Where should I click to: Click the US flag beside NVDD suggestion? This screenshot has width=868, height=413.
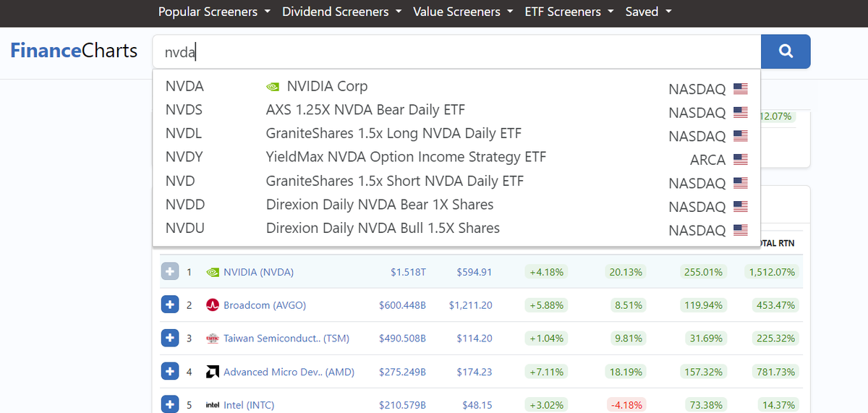pyautogui.click(x=740, y=206)
